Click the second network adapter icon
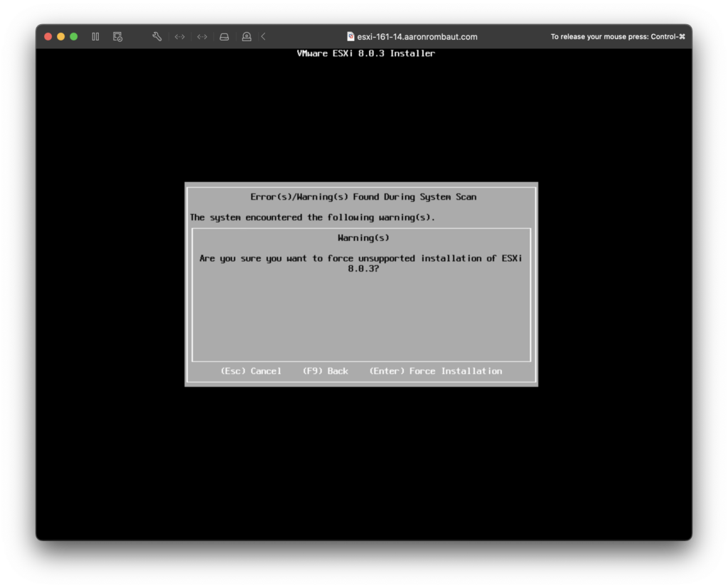This screenshot has height=588, width=728. click(202, 36)
